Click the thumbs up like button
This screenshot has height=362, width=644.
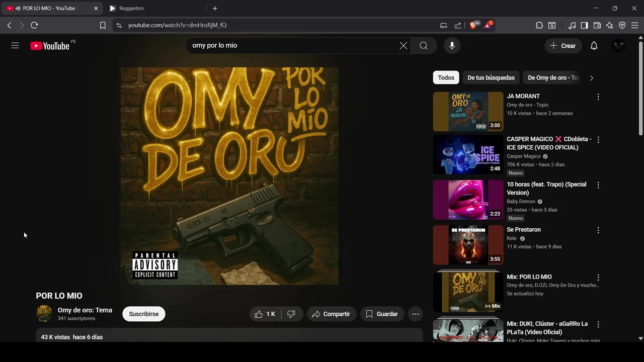[265, 314]
